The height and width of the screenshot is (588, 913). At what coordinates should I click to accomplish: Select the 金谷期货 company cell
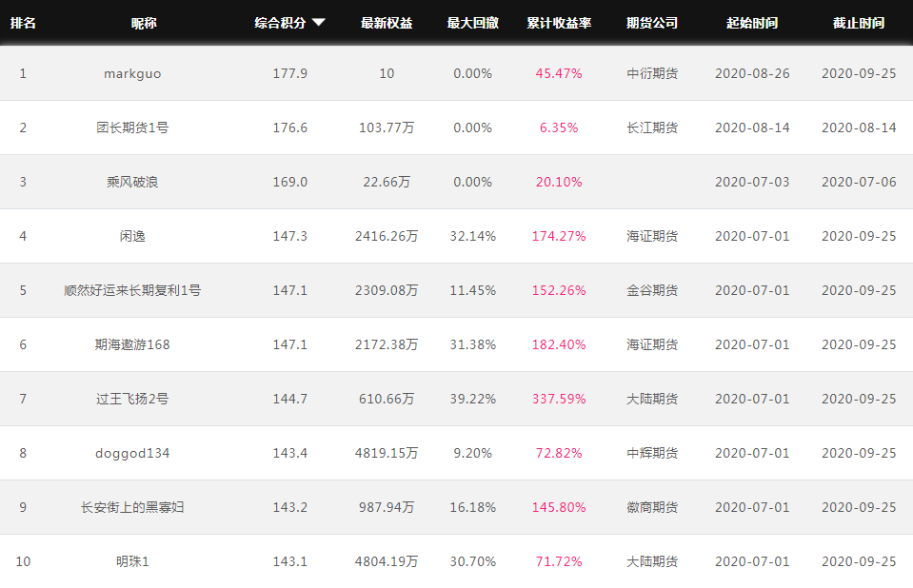click(652, 290)
